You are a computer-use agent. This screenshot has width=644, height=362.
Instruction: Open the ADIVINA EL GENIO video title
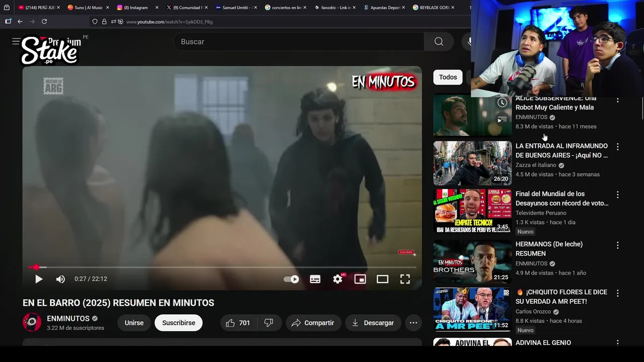coord(543,343)
